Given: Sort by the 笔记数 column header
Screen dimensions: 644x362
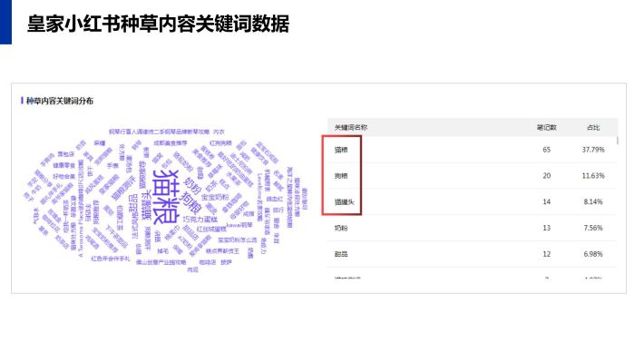Looking at the screenshot, I should coord(546,128).
